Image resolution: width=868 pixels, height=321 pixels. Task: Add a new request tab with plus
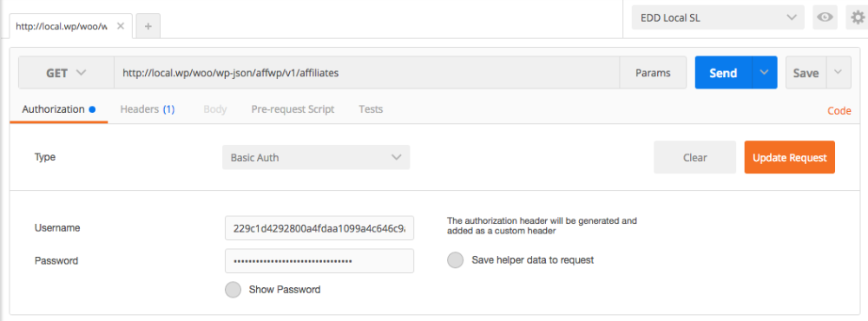pyautogui.click(x=148, y=26)
